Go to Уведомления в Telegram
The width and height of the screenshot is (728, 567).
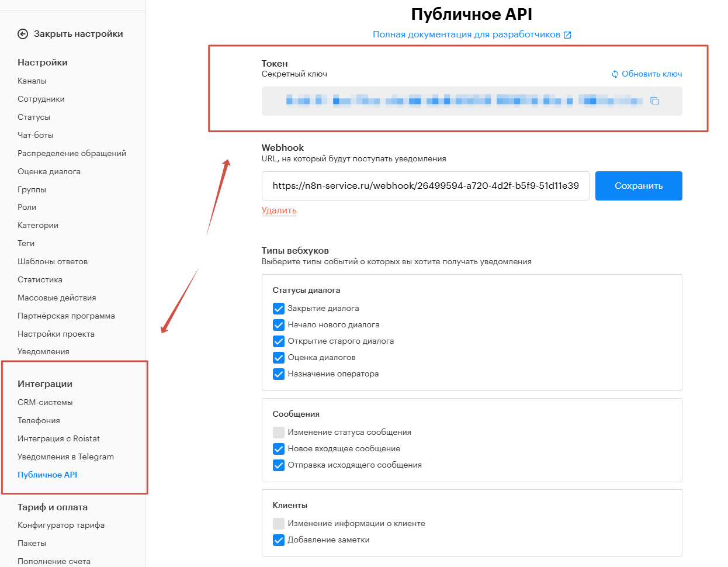(x=67, y=456)
